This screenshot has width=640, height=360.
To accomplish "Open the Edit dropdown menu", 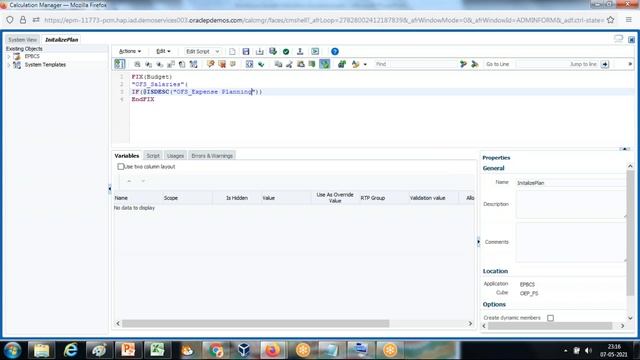I will point(163,51).
